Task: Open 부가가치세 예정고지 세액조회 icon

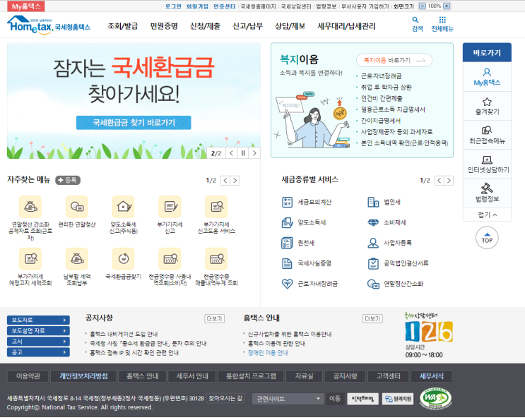Action: pyautogui.click(x=30, y=258)
